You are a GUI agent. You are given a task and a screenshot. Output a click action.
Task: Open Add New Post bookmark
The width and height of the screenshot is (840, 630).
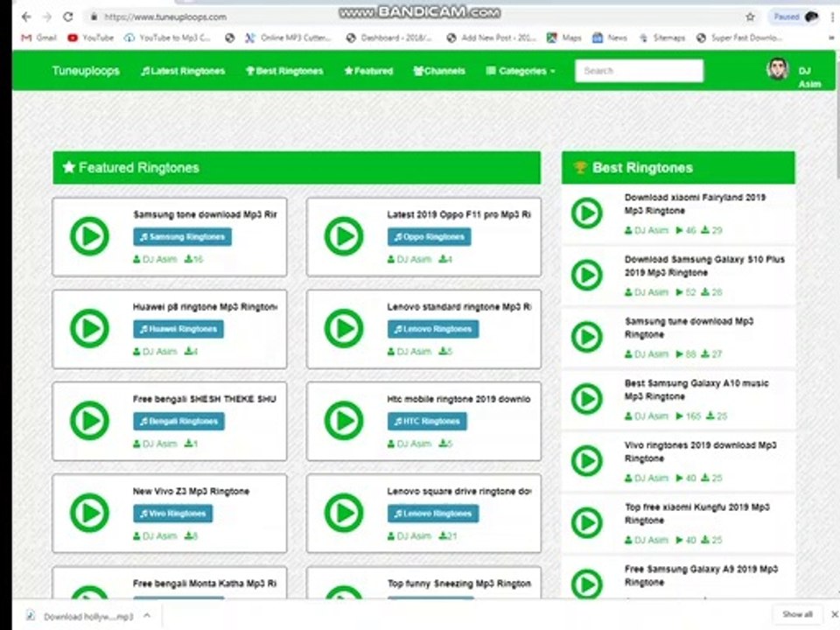tap(491, 38)
